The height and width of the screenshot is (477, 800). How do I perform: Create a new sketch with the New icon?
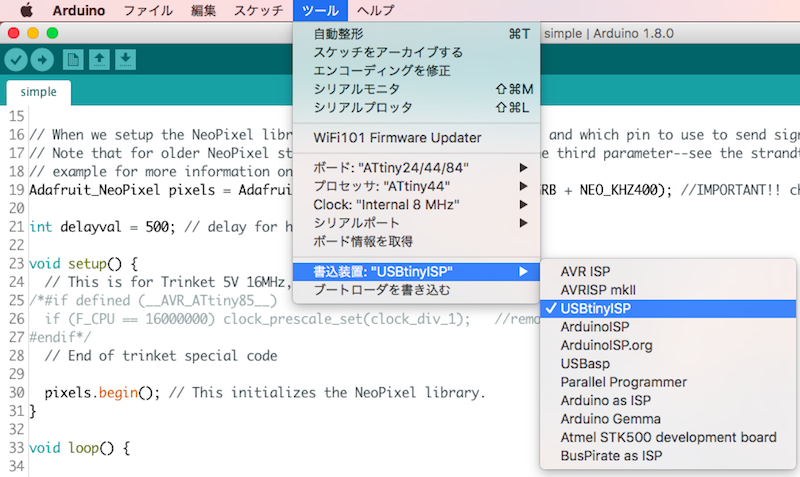(x=73, y=60)
